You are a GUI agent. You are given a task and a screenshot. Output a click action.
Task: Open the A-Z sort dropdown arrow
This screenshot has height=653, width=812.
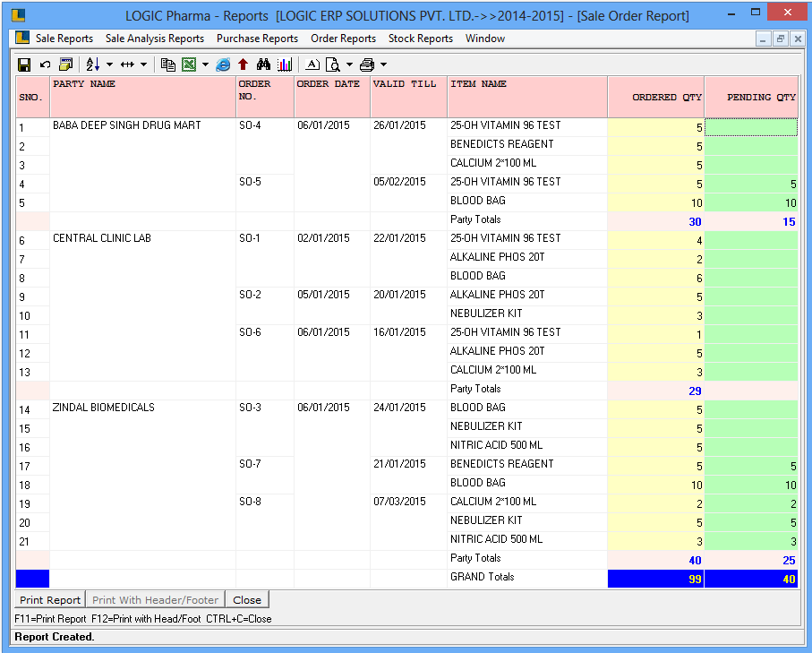[110, 64]
